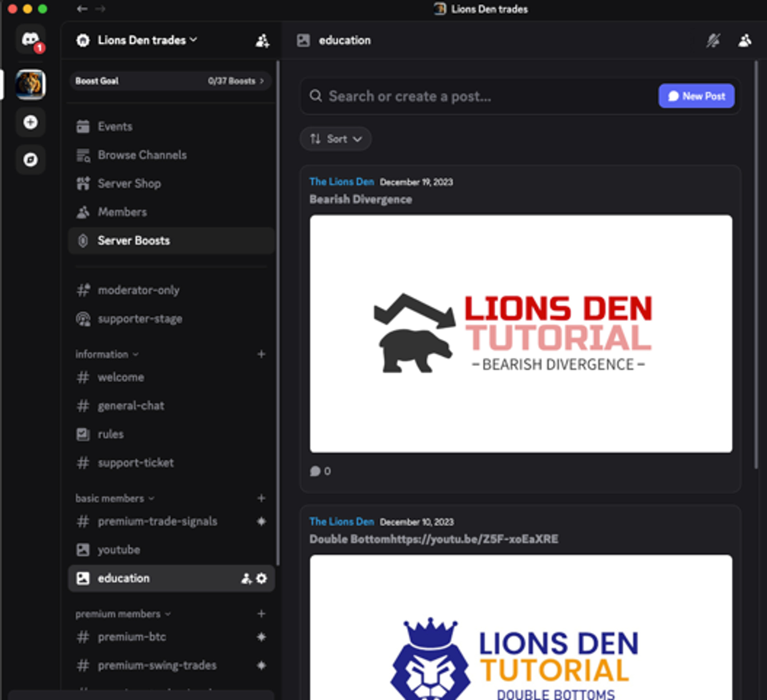Open premium-swing-trades channel
This screenshot has width=767, height=700.
click(172, 665)
